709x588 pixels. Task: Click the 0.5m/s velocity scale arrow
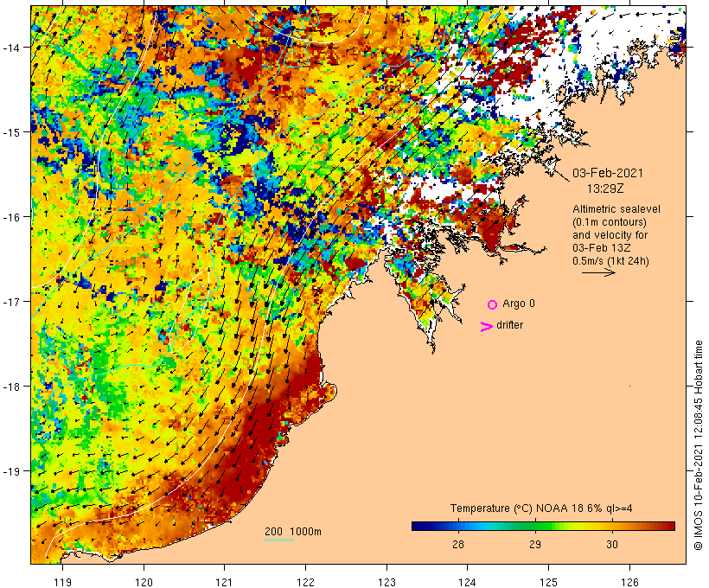click(x=598, y=272)
